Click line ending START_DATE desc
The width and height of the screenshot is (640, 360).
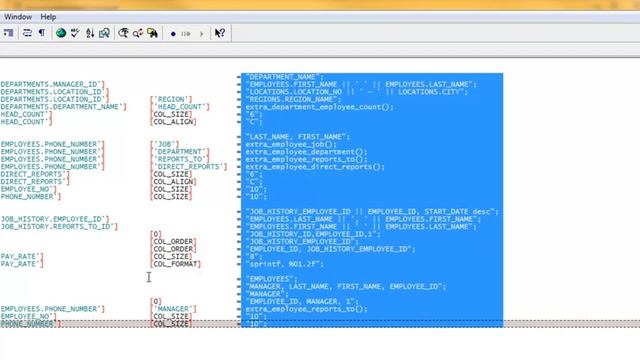372,212
